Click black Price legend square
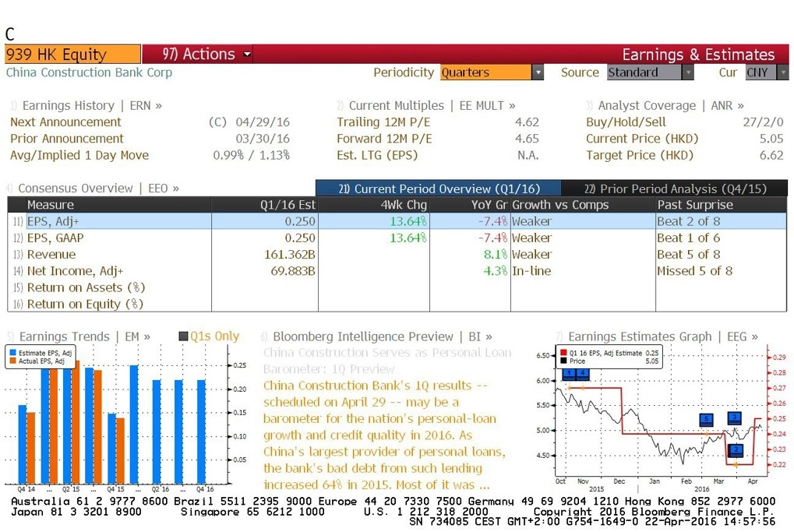794x532 pixels. pos(563,361)
